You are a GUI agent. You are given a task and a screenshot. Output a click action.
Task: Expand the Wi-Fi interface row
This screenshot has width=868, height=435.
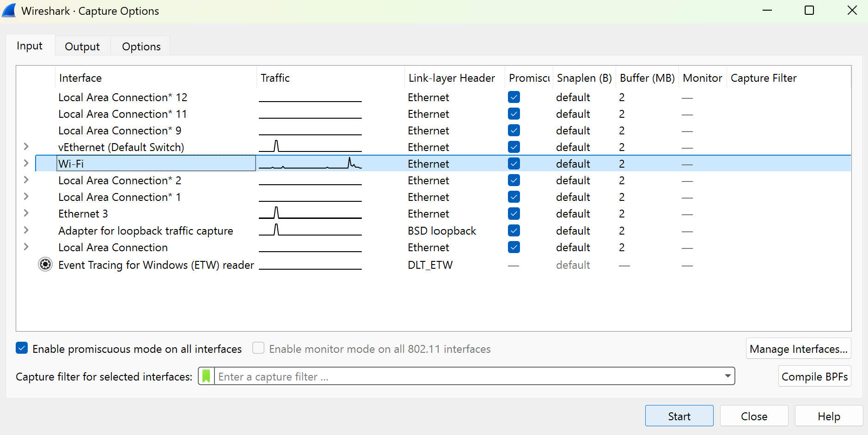(x=26, y=163)
